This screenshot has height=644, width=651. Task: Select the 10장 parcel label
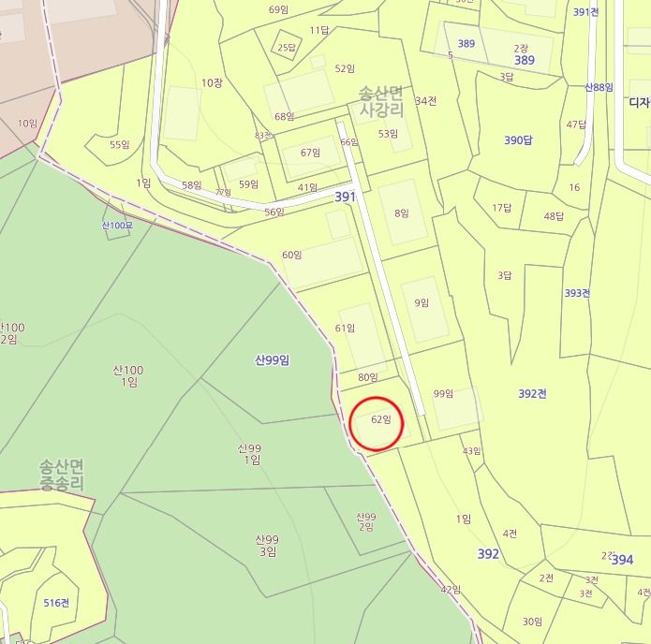pyautogui.click(x=212, y=83)
